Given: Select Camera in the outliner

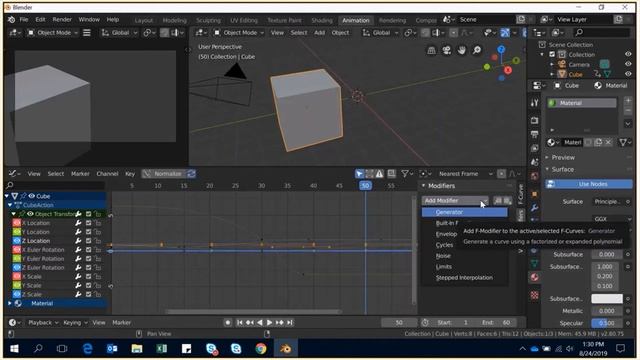Looking at the screenshot, I should pos(579,64).
